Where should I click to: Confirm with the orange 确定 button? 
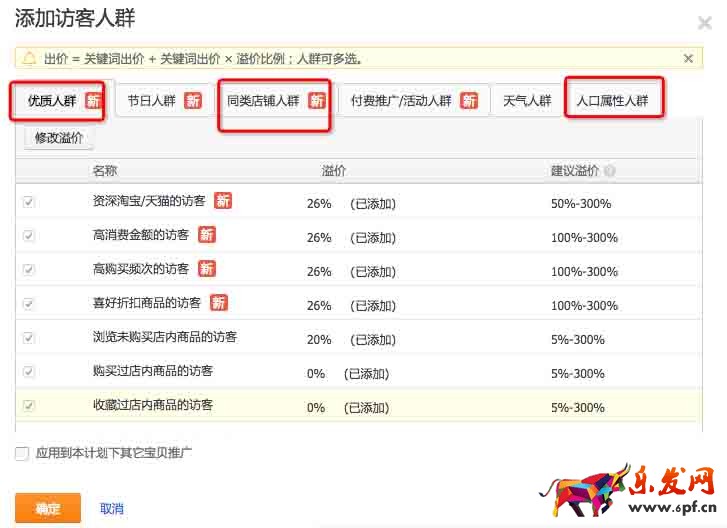47,508
